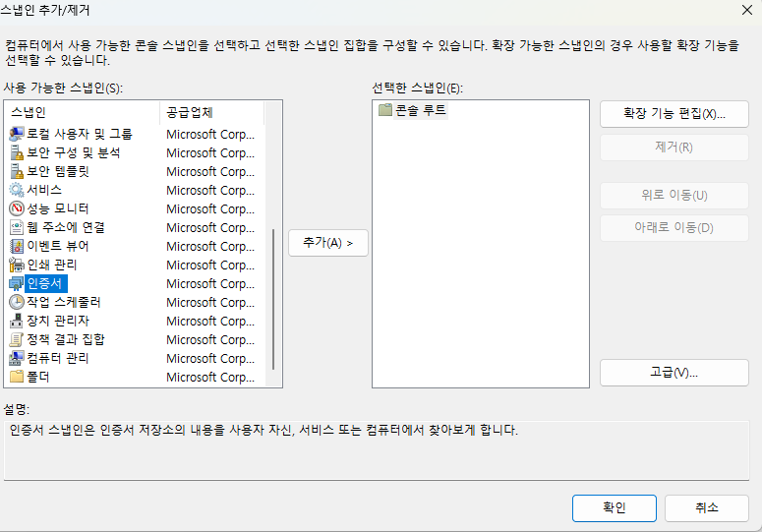This screenshot has height=532, width=762.
Task: Click the 서비스 gear icon
Action: click(17, 190)
